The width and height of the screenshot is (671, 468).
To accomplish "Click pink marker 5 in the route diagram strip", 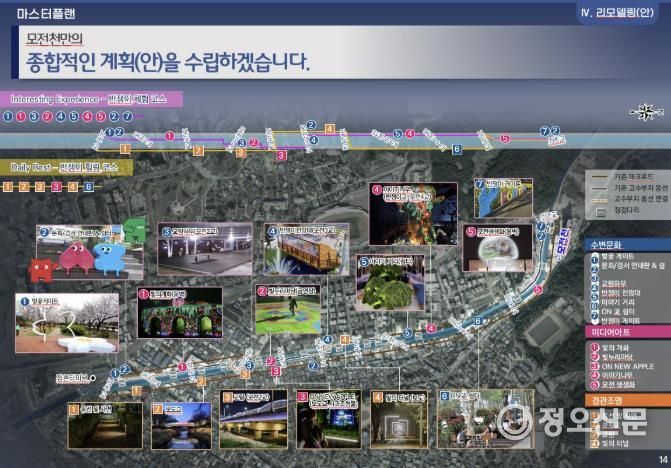I will coord(505,139).
